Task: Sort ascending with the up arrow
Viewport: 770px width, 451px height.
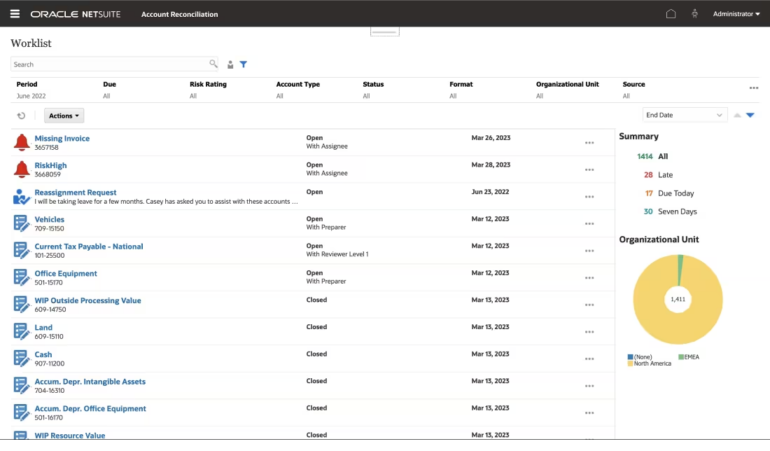Action: point(737,115)
